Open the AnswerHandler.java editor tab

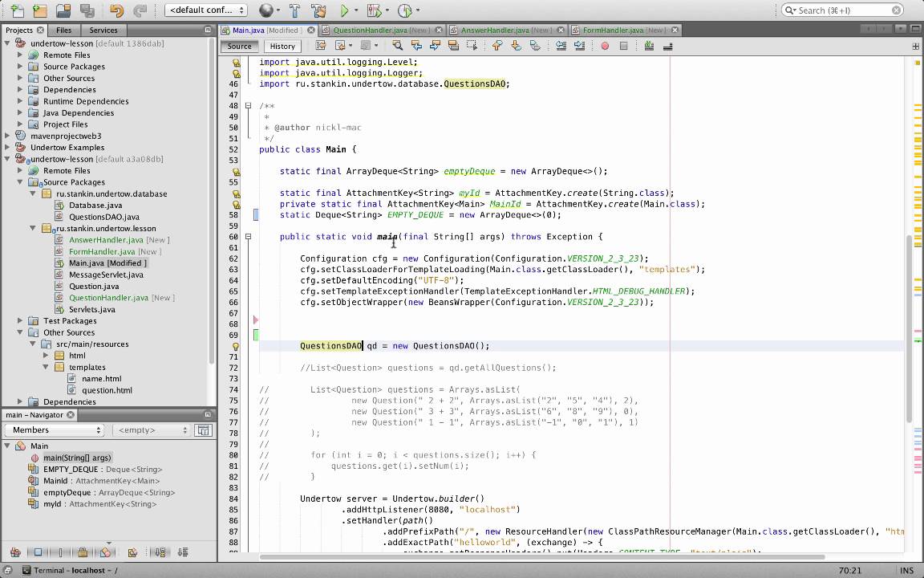(506, 30)
